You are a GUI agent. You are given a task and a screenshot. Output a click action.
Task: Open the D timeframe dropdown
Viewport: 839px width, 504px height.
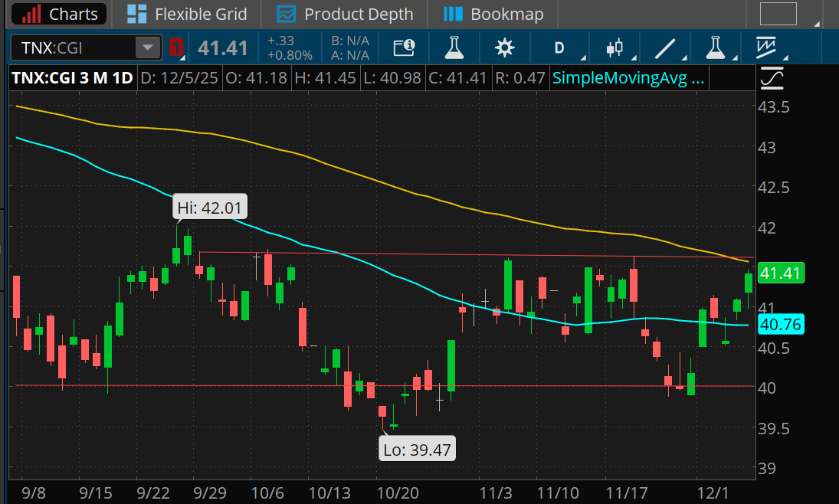560,47
